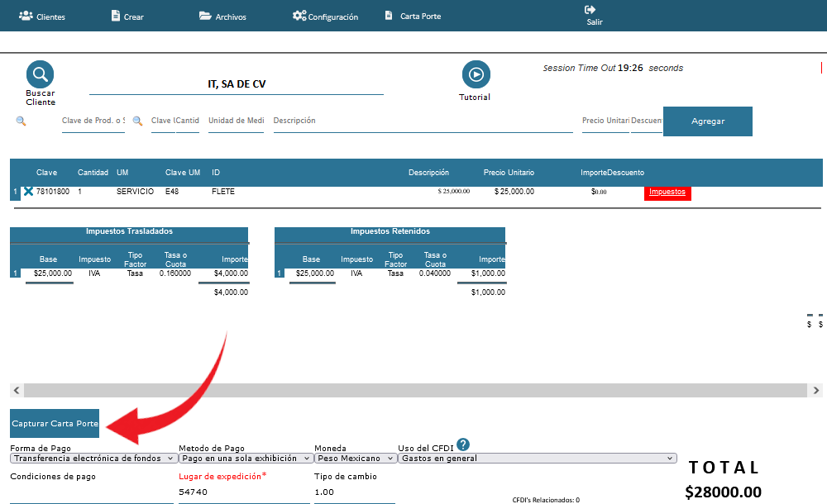Open the Moneda currency dropdown
Image resolution: width=827 pixels, height=504 pixels.
[356, 458]
